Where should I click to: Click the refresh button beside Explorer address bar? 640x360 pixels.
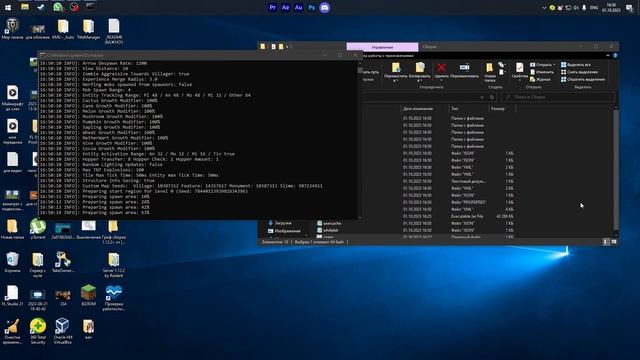pos(492,97)
